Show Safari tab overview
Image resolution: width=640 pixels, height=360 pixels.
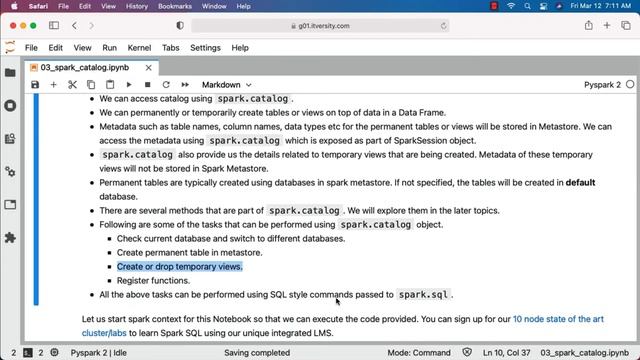pos(626,25)
